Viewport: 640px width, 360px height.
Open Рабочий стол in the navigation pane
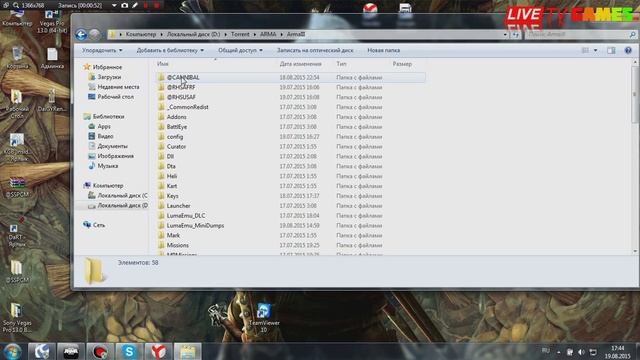coord(116,97)
